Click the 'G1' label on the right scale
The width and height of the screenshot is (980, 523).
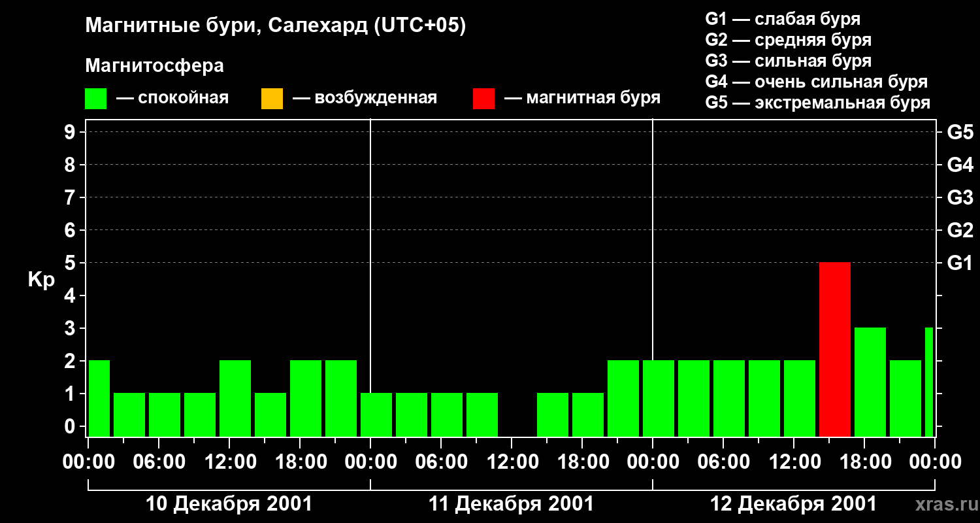pos(960,263)
